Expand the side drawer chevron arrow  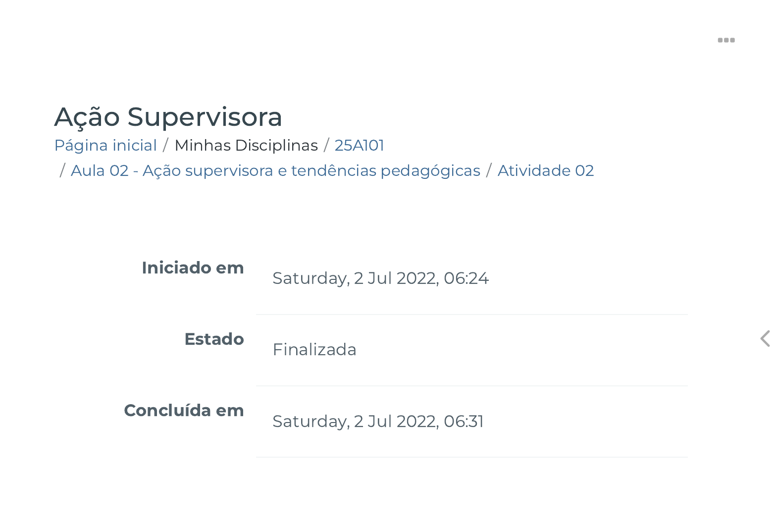click(765, 339)
